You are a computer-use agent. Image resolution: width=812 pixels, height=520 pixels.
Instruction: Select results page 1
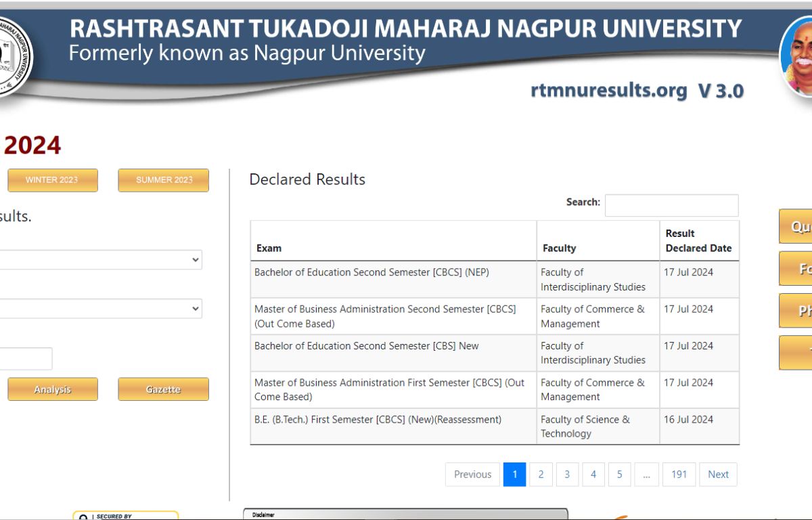(x=514, y=475)
